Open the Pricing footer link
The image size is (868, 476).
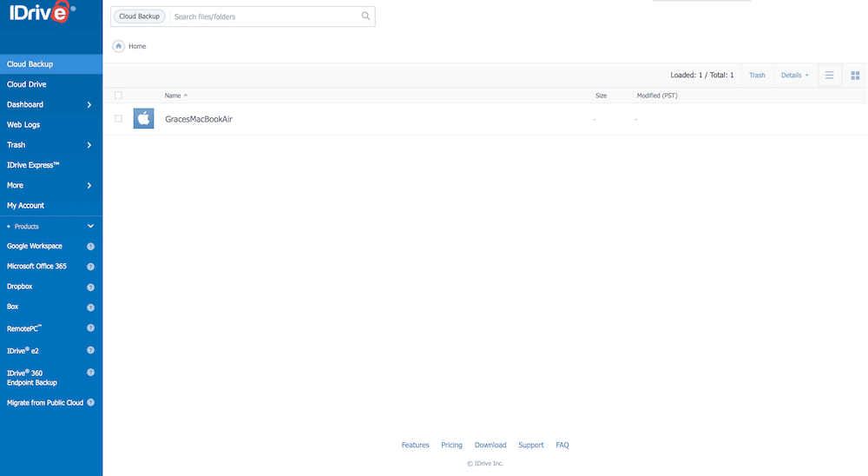[451, 445]
